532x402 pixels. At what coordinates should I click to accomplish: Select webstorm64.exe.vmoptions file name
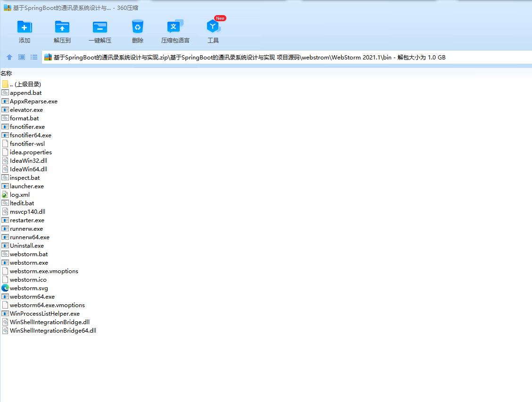pos(48,305)
